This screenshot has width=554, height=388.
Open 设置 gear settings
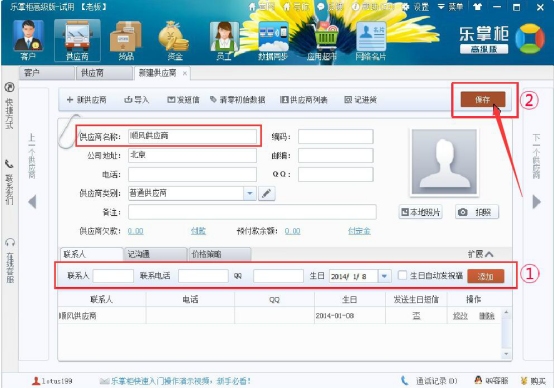[x=416, y=7]
